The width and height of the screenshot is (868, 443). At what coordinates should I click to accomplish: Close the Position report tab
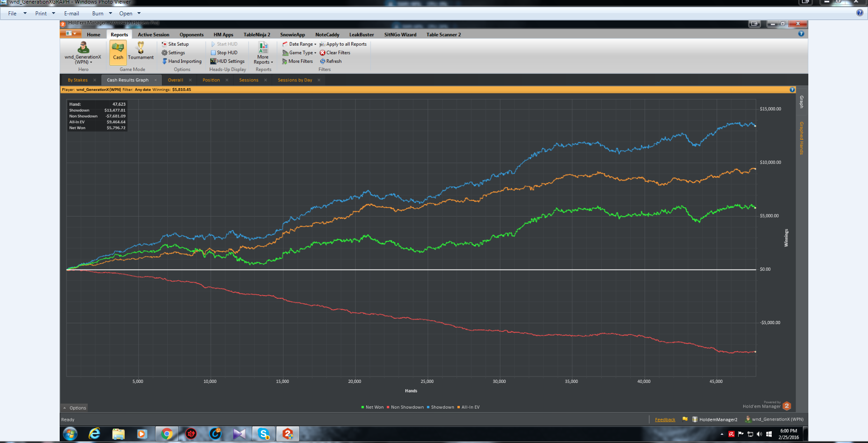(x=227, y=80)
